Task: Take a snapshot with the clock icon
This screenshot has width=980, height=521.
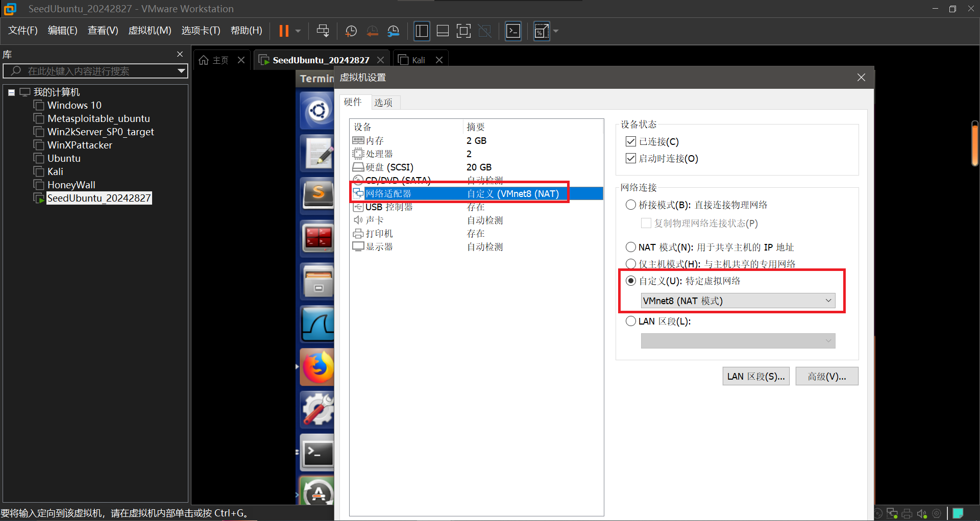Action: 351,31
